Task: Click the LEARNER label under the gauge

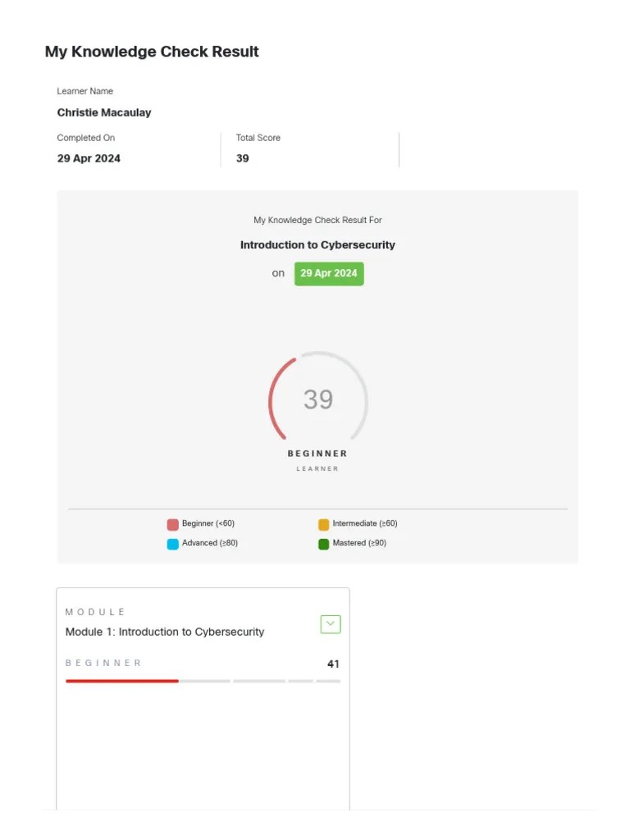Action: [x=317, y=468]
